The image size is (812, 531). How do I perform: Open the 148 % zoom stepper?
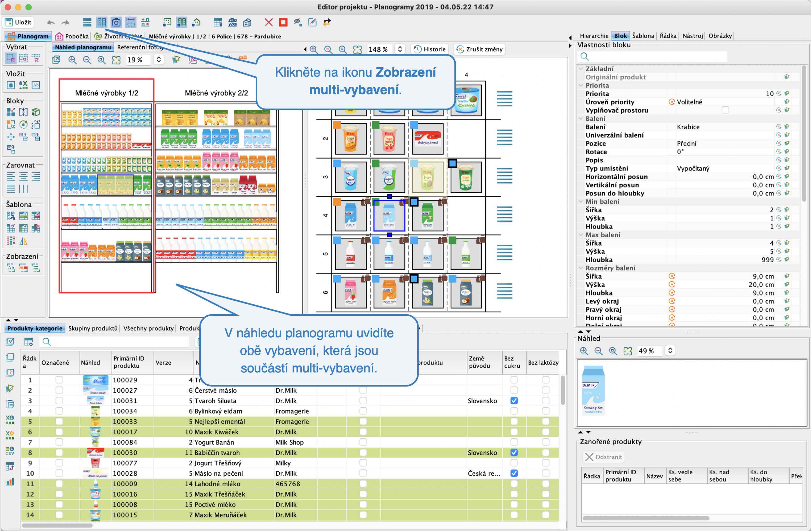click(x=400, y=49)
